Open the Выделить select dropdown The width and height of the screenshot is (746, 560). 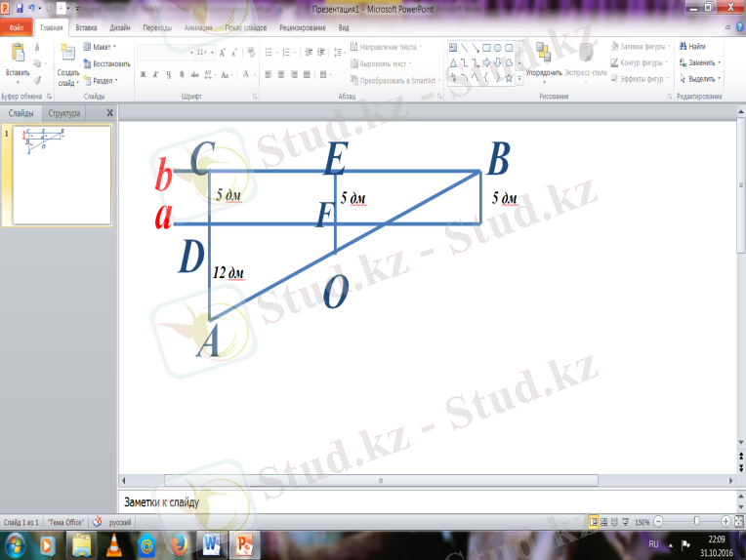coord(700,78)
